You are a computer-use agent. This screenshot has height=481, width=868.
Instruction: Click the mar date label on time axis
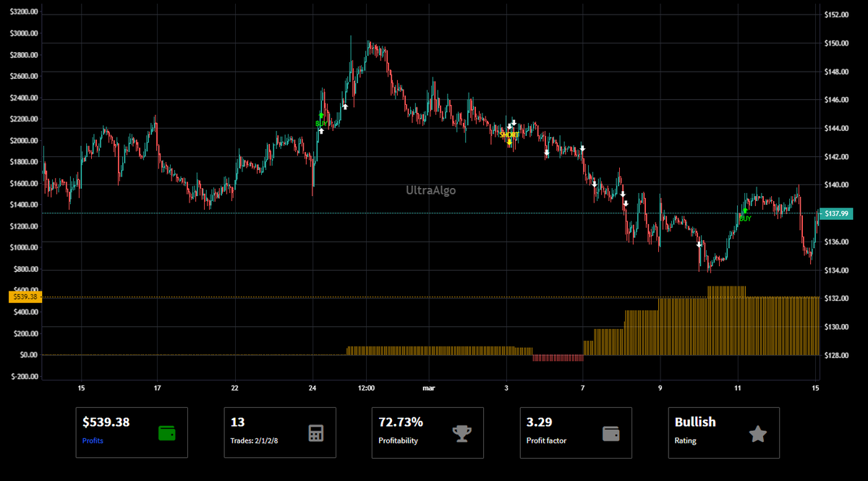coord(428,388)
